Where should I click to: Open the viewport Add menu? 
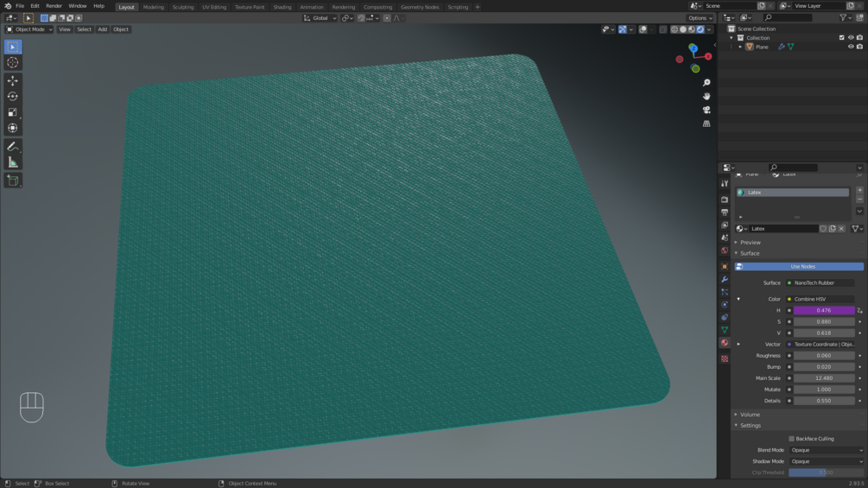click(103, 29)
